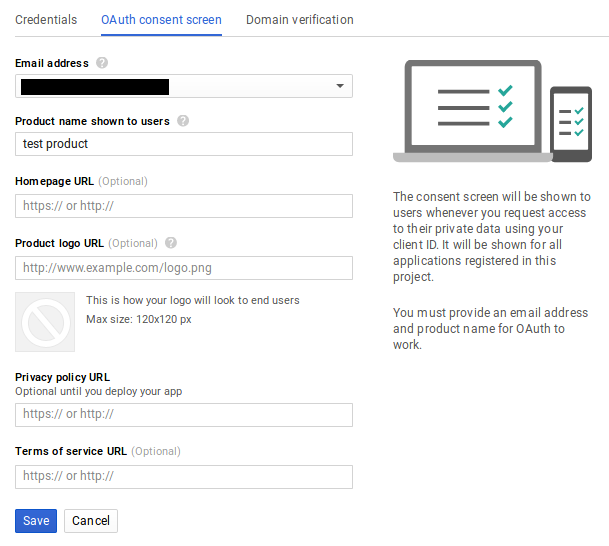The height and width of the screenshot is (546, 609).
Task: Focus the Product logo URL input
Action: click(x=184, y=268)
